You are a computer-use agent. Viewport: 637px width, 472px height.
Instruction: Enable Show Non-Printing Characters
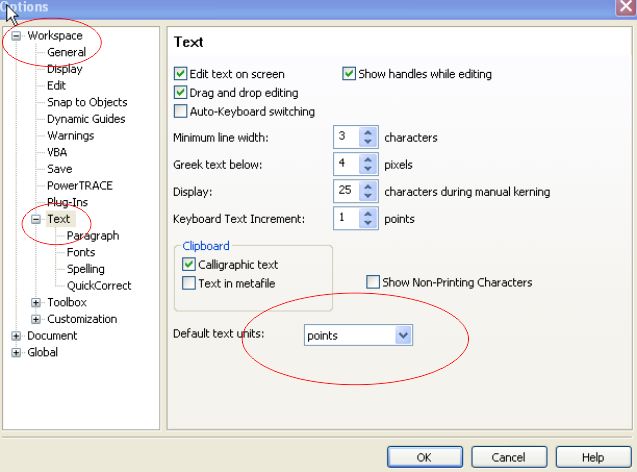coord(373,282)
